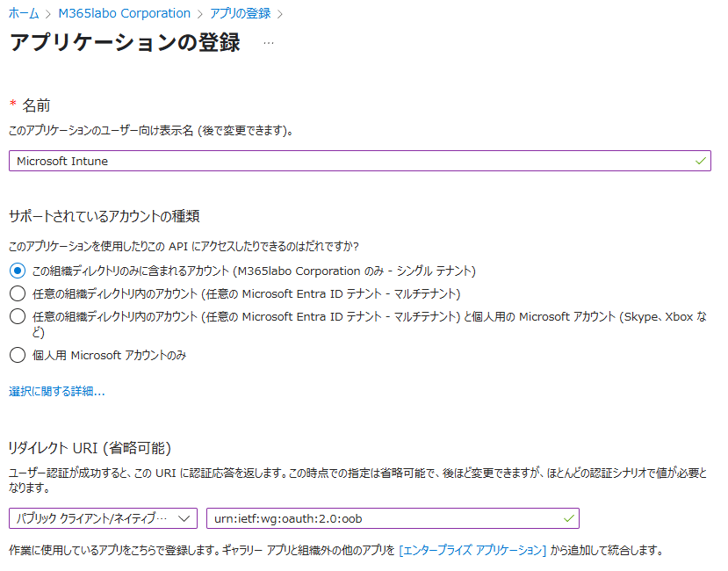The height and width of the screenshot is (571, 728).
Task: Go to ホーム in the breadcrumb
Action: (23, 14)
